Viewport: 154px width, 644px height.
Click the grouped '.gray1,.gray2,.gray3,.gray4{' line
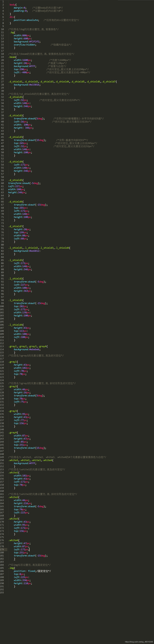coord(28,346)
